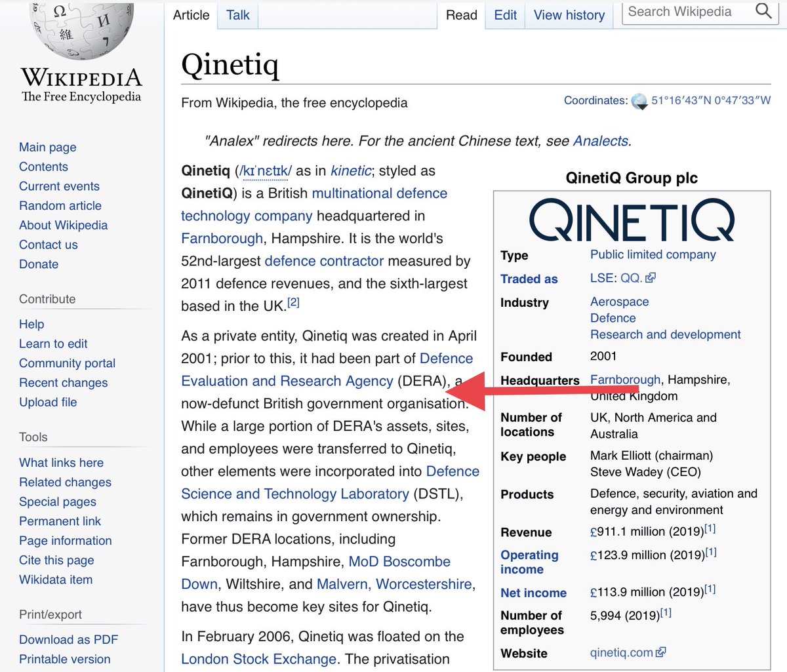Open Research and development link
This screenshot has width=787, height=672.
click(x=666, y=334)
